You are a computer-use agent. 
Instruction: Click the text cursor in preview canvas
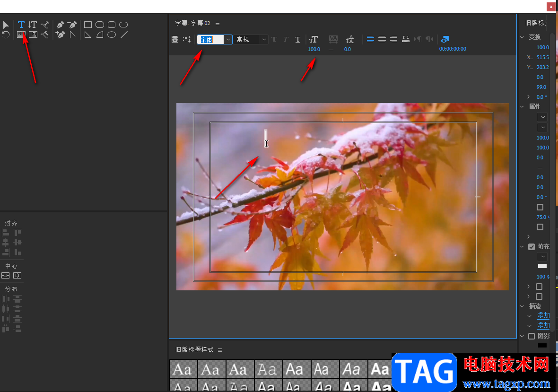coord(266,139)
